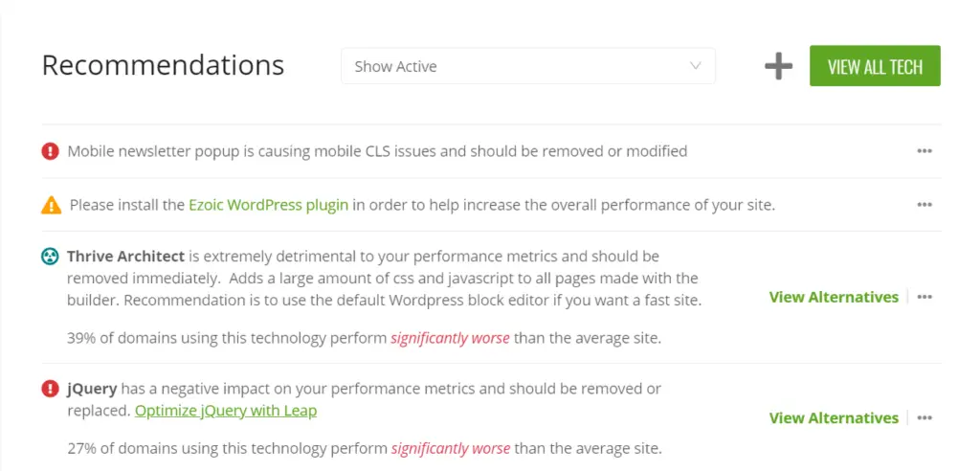
Task: Select the jQuery bold title
Action: click(92, 389)
